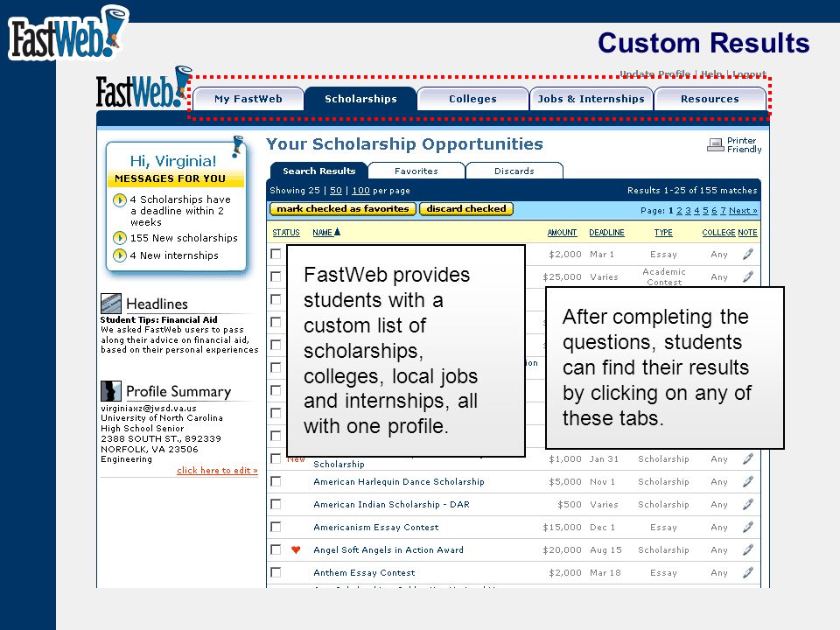840x630 pixels.
Task: Click the Next » page link
Action: [743, 211]
